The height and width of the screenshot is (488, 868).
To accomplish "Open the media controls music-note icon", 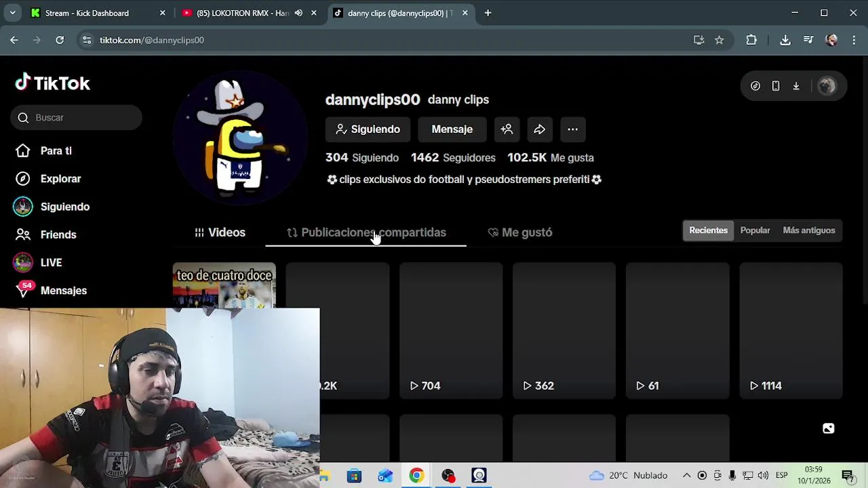I will point(808,40).
